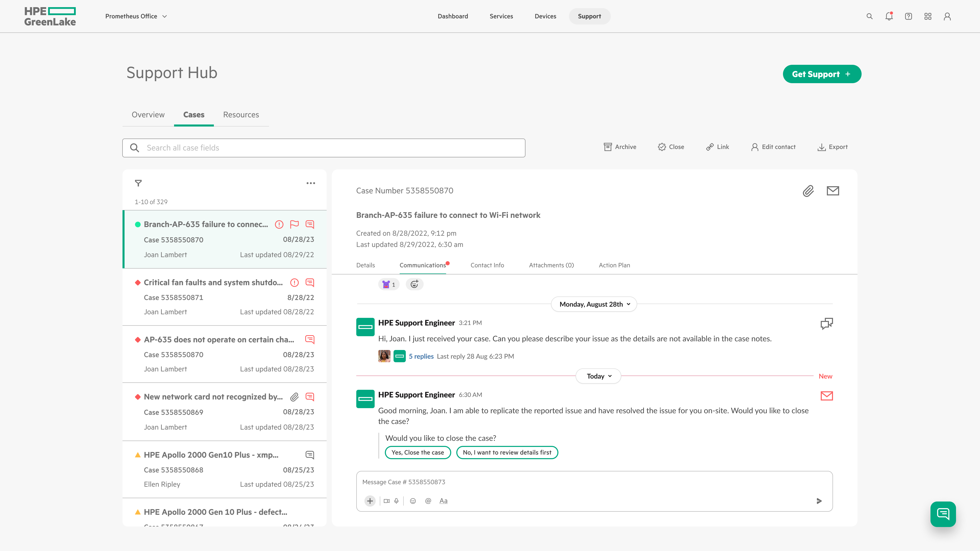
Task: Attach a file using the plus icon in composer
Action: coord(369,501)
